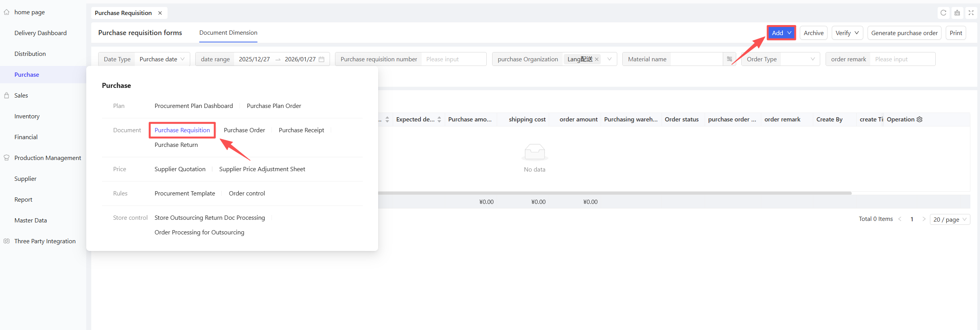
Task: Sort by Expected delivery column arrows
Action: coord(439,120)
